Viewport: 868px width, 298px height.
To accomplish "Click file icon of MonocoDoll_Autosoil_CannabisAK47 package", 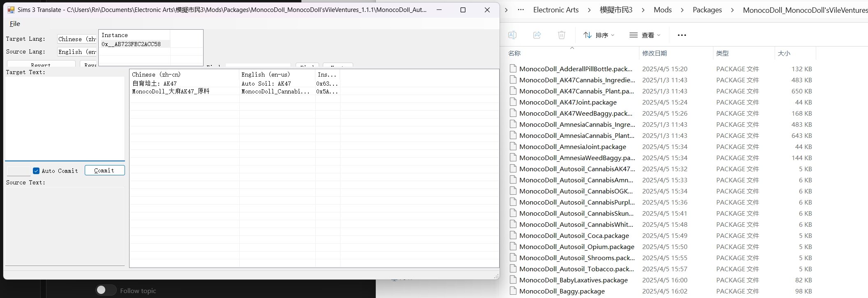I will (x=513, y=169).
